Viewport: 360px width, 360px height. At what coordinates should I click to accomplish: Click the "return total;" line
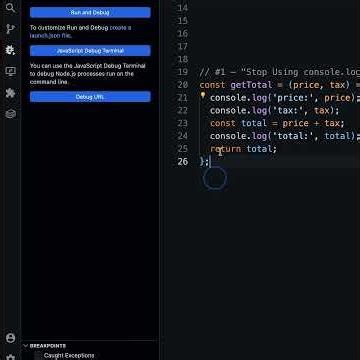pos(243,149)
